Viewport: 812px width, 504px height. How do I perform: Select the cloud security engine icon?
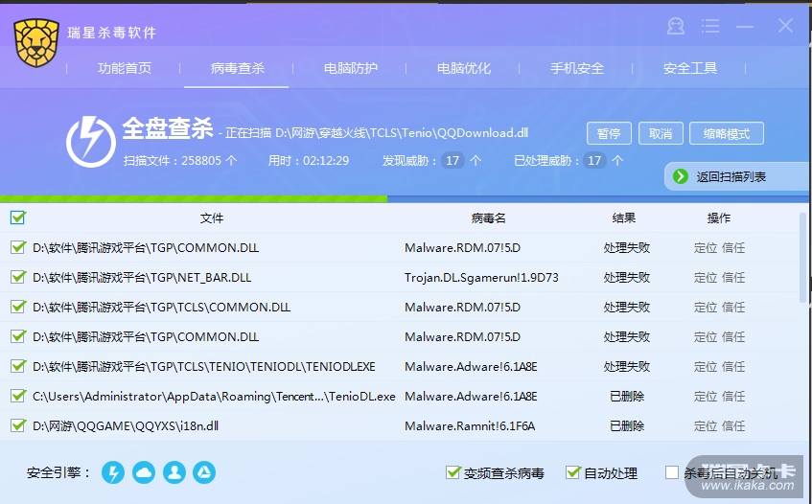click(x=144, y=472)
